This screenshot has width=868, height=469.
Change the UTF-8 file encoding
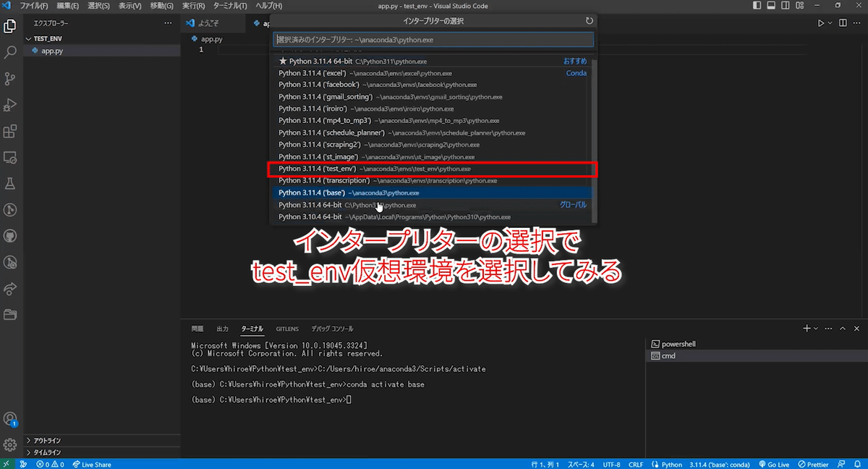point(611,464)
